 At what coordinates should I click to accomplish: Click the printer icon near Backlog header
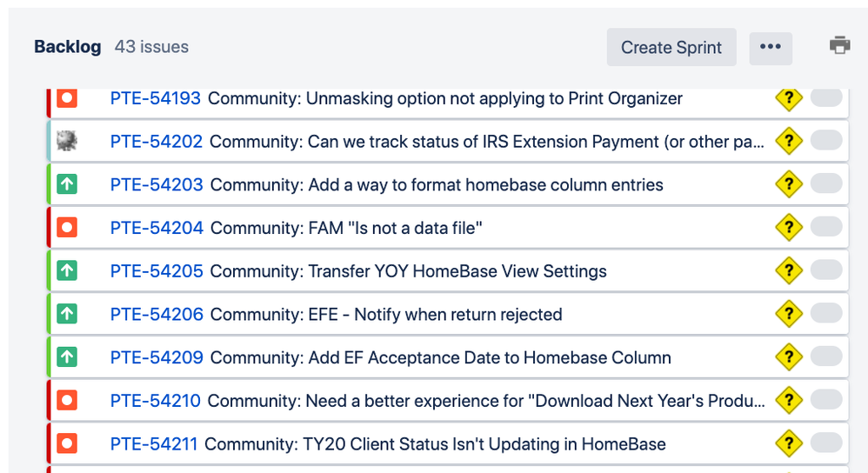pos(839,46)
